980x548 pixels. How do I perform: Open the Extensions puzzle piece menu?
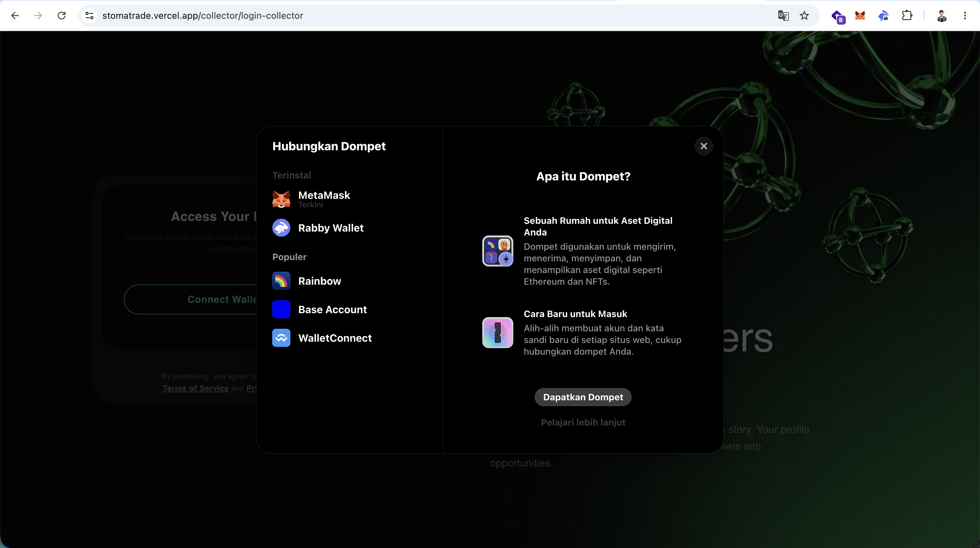point(907,16)
